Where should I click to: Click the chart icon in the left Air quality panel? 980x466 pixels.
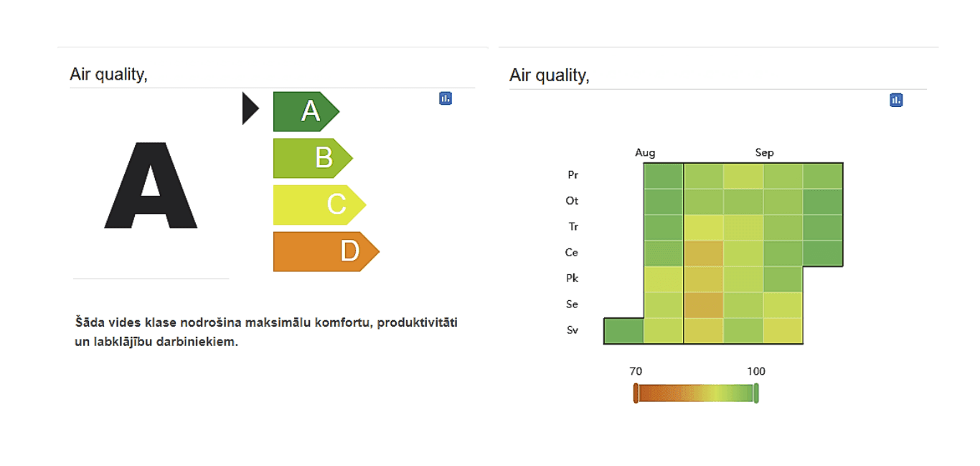pyautogui.click(x=446, y=98)
